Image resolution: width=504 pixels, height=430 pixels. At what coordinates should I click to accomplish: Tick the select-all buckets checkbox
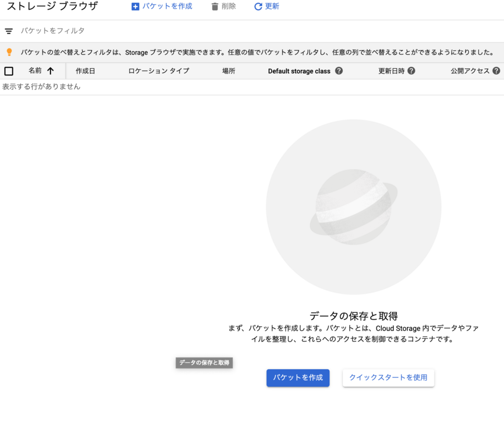coord(9,71)
